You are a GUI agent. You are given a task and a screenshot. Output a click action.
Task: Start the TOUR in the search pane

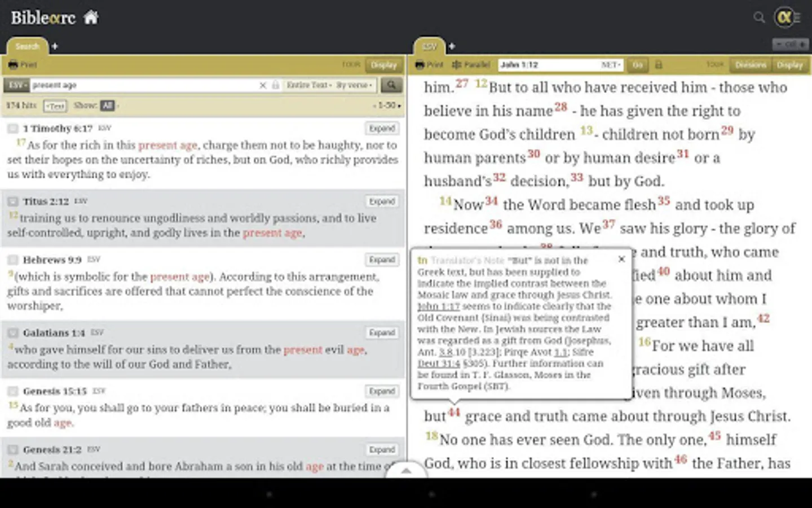point(351,65)
